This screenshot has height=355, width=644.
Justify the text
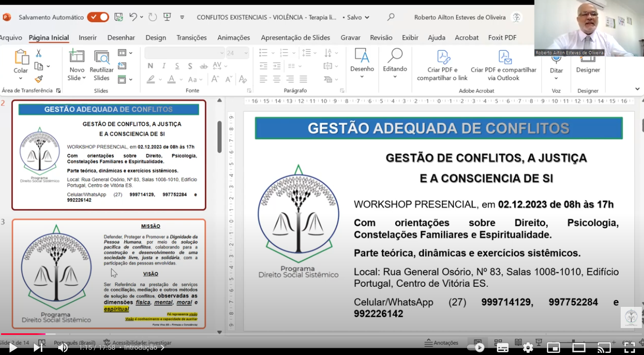tap(303, 79)
